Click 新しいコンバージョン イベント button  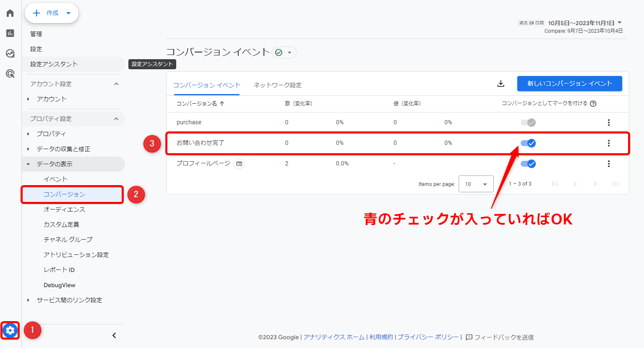coord(569,84)
